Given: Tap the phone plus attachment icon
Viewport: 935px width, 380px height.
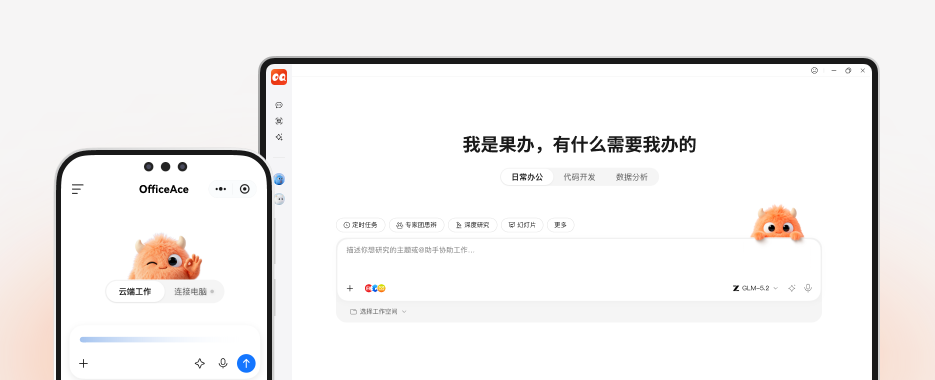Looking at the screenshot, I should coord(83,363).
